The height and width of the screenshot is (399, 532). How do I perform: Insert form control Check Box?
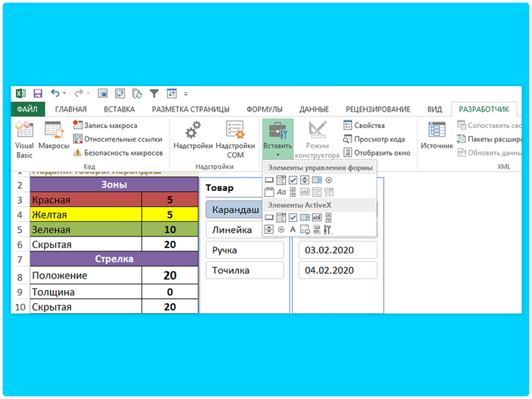coord(293,180)
